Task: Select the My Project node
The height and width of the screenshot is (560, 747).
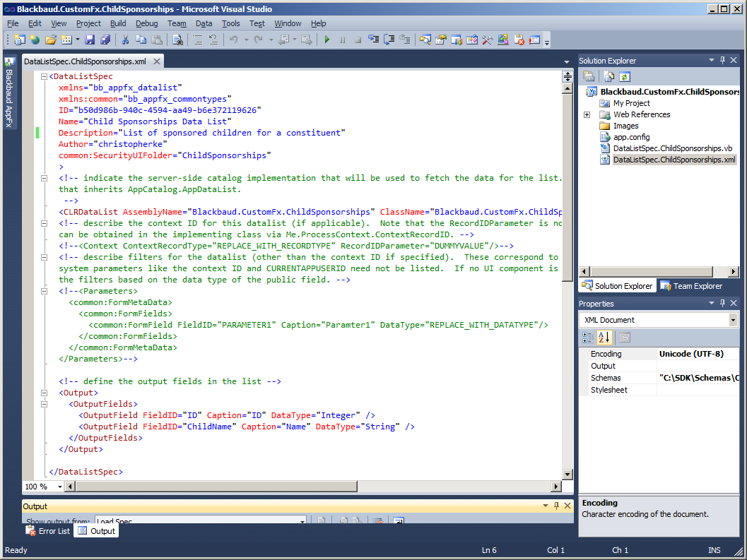Action: coord(631,103)
